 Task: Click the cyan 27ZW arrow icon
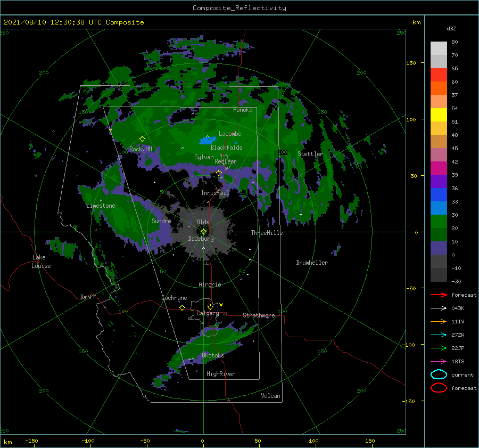439,335
